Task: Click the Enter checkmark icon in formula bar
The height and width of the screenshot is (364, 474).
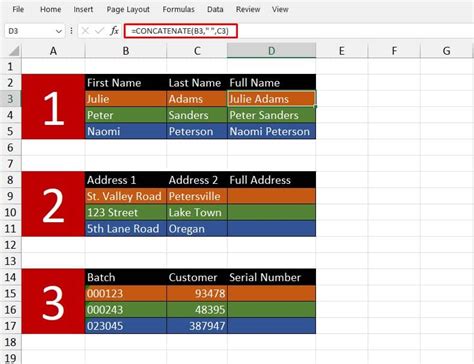Action: (99, 31)
